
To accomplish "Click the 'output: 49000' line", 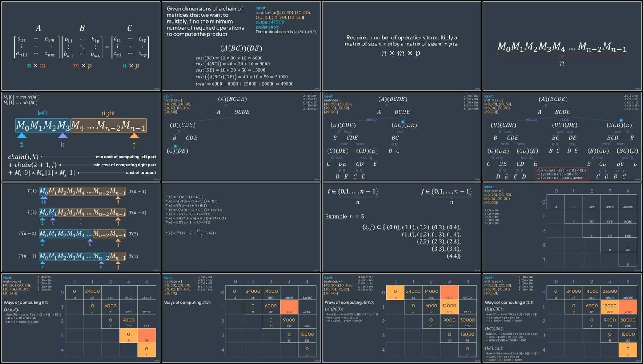I will tap(270, 22).
